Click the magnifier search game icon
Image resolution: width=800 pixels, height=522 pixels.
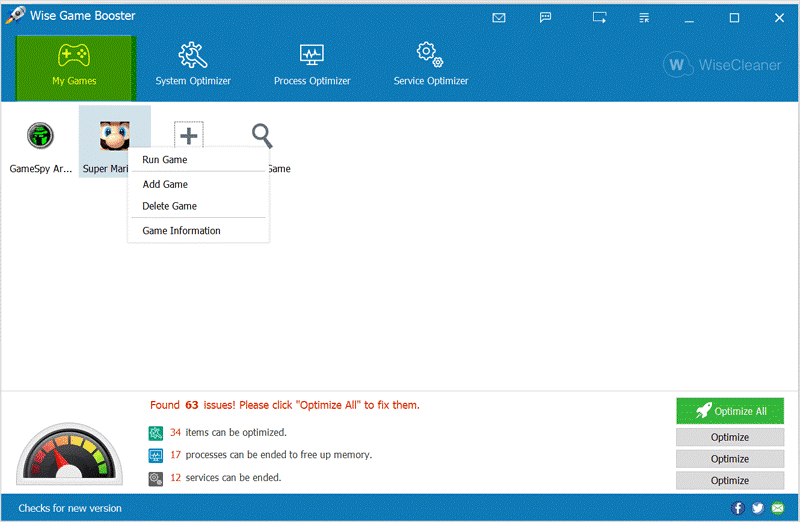click(x=262, y=136)
